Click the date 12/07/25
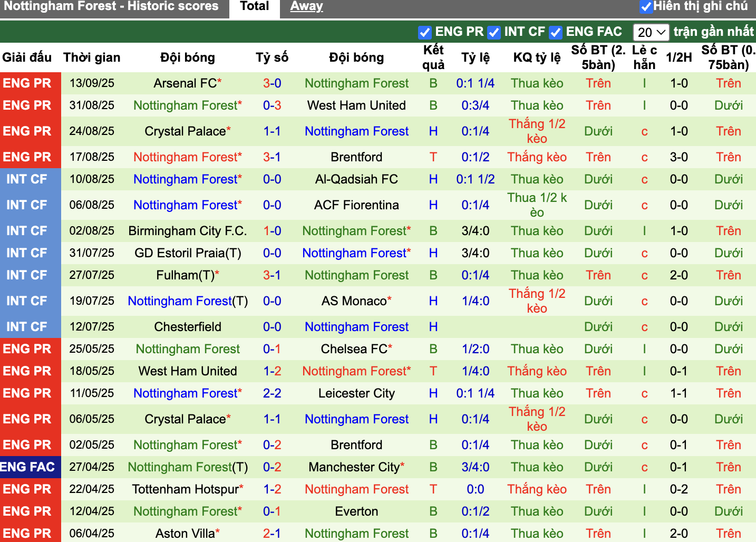This screenshot has height=542, width=756. coord(92,327)
